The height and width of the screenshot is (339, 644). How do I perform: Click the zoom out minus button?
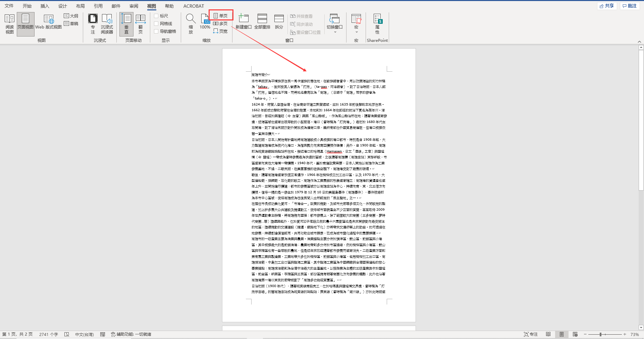pos(585,334)
